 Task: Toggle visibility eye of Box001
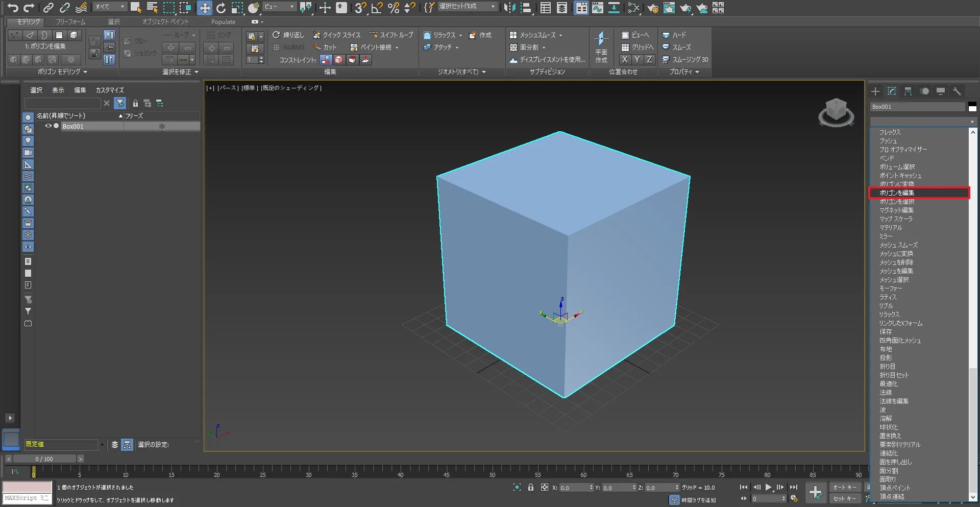(48, 126)
